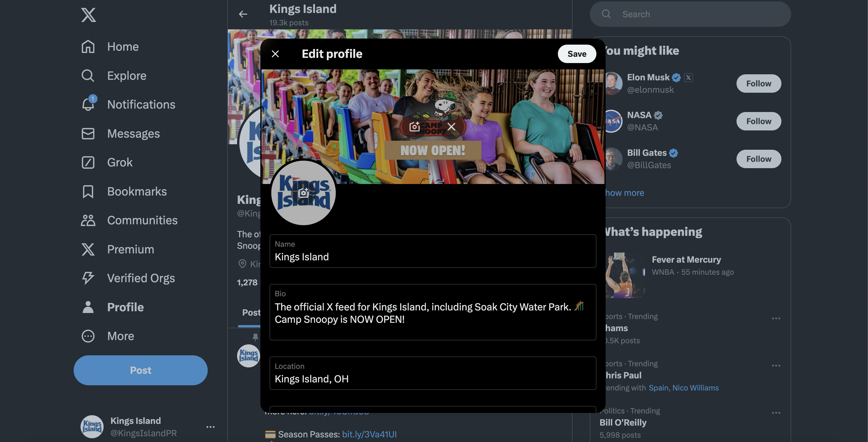Change avatar photo via camera icon
Screen dimensions: 868x442
pos(303,193)
